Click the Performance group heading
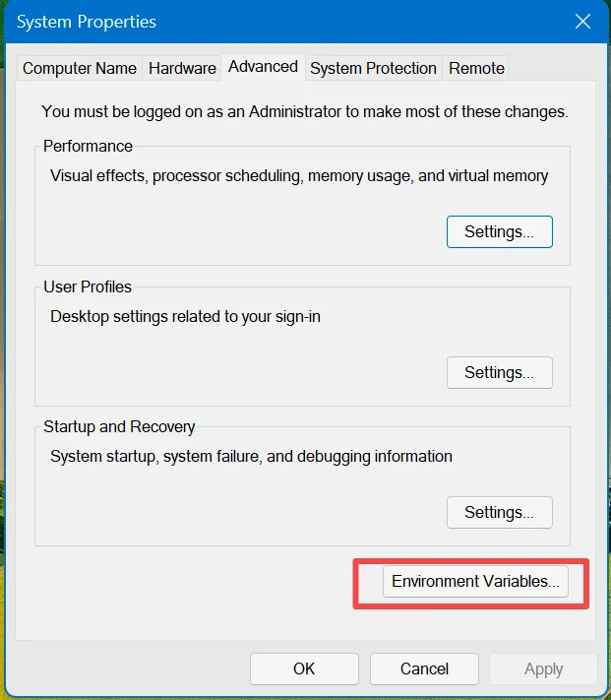 coord(88,147)
